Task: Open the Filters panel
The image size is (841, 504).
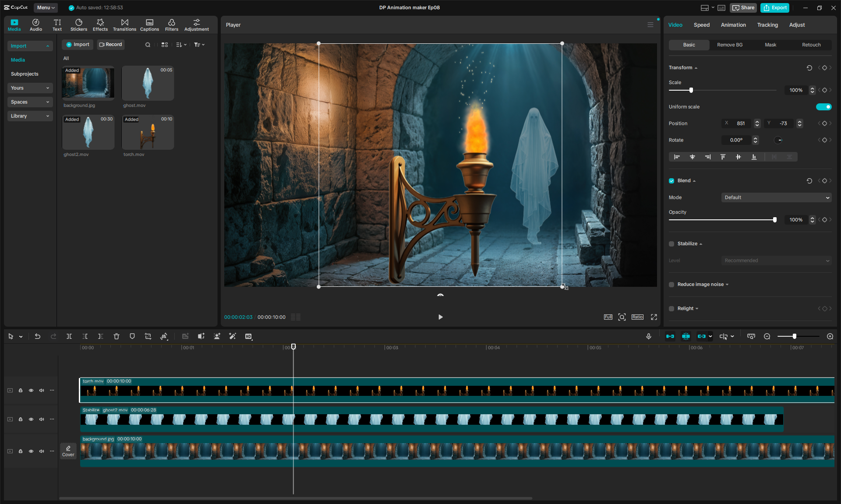Action: pyautogui.click(x=171, y=25)
